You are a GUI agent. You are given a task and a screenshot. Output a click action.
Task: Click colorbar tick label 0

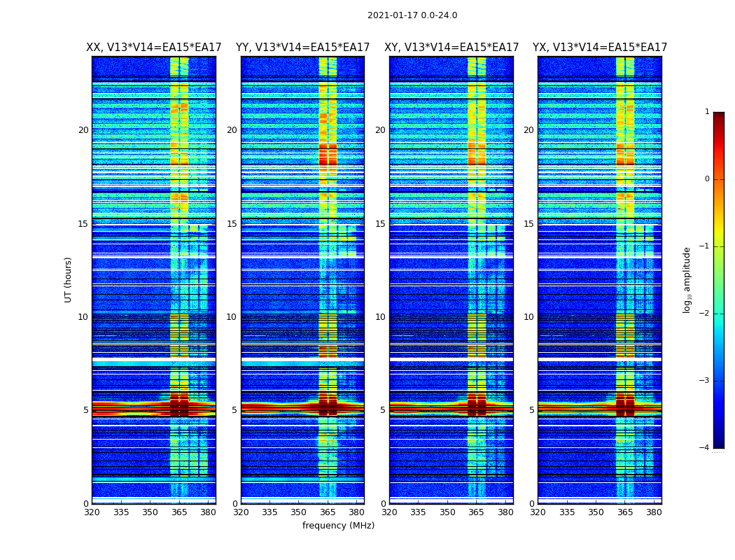(707, 179)
